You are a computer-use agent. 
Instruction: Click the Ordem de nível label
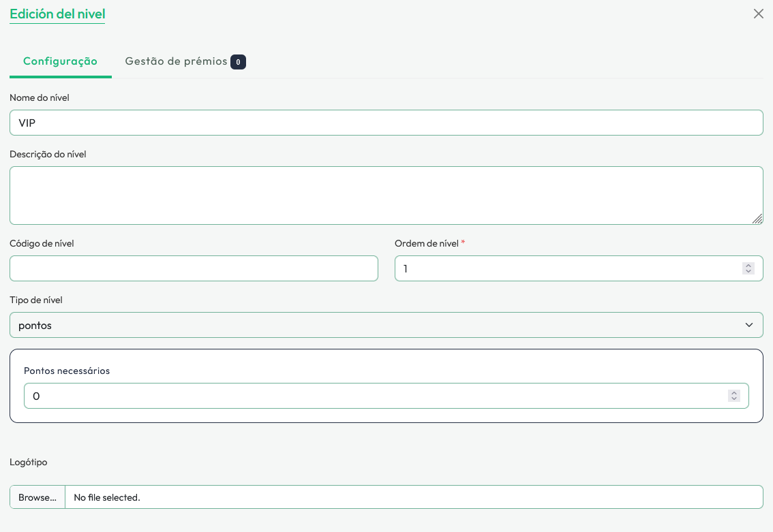pos(426,243)
